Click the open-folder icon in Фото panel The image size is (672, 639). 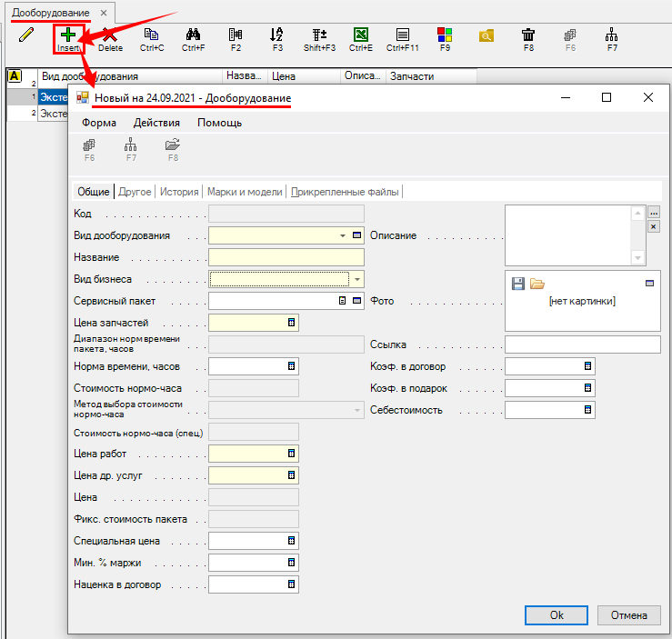537,284
